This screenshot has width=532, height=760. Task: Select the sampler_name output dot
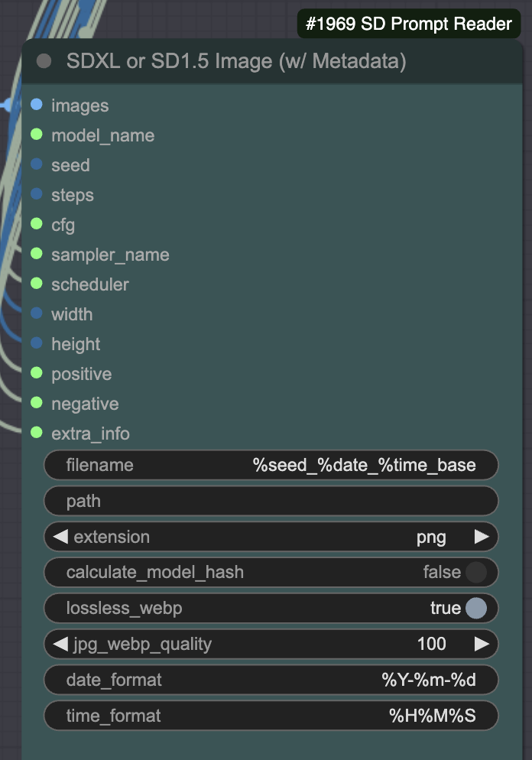coord(35,255)
